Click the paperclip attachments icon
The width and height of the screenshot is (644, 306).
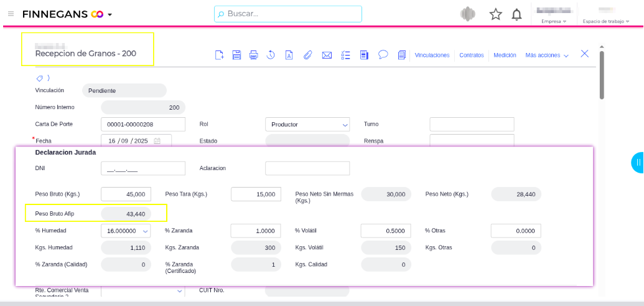[307, 55]
